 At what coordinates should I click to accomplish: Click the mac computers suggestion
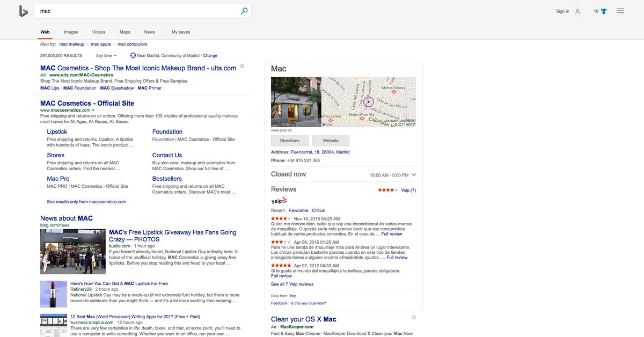click(132, 44)
